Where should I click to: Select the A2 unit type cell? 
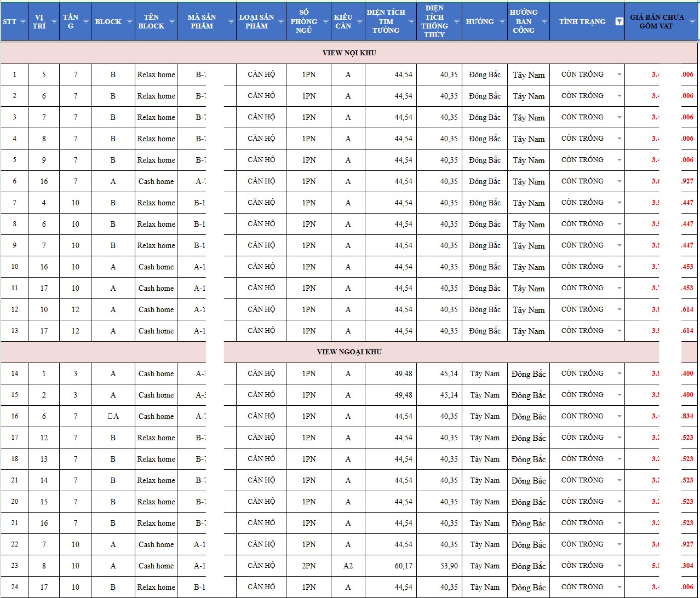(348, 566)
